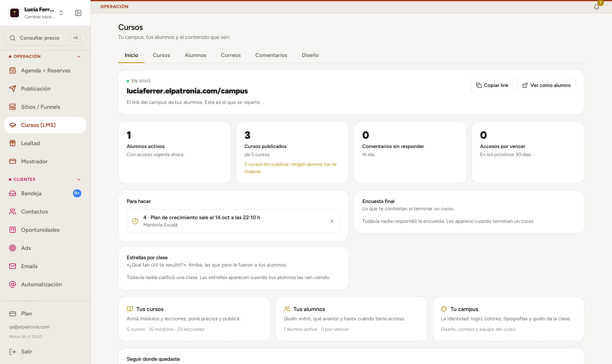Click the 9+ badge on Bandeja

click(77, 193)
